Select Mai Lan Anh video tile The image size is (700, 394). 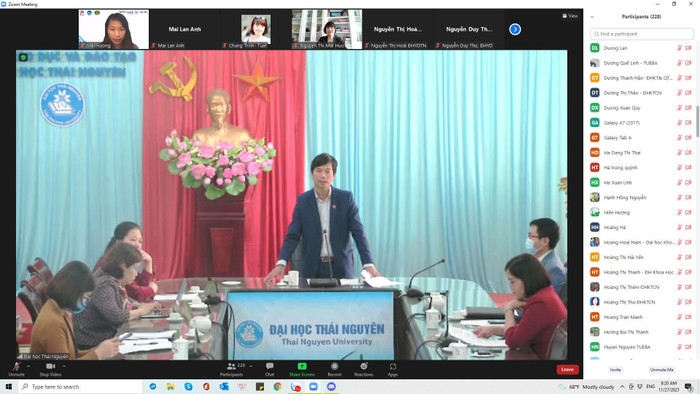pyautogui.click(x=185, y=29)
